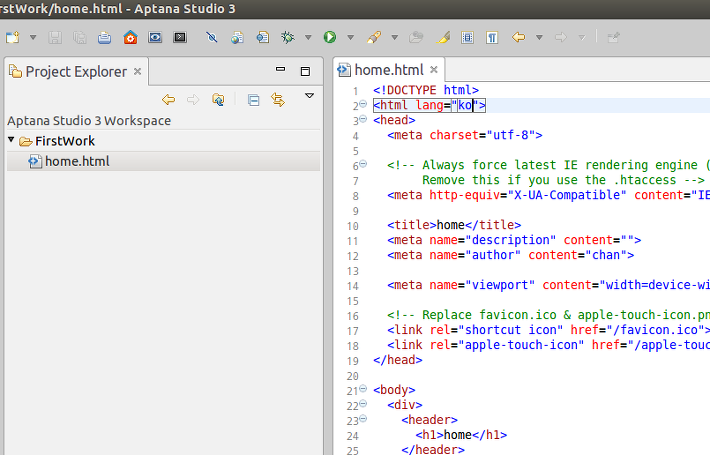Click the Pin Editor icon
The height and width of the screenshot is (455, 710).
(614, 37)
